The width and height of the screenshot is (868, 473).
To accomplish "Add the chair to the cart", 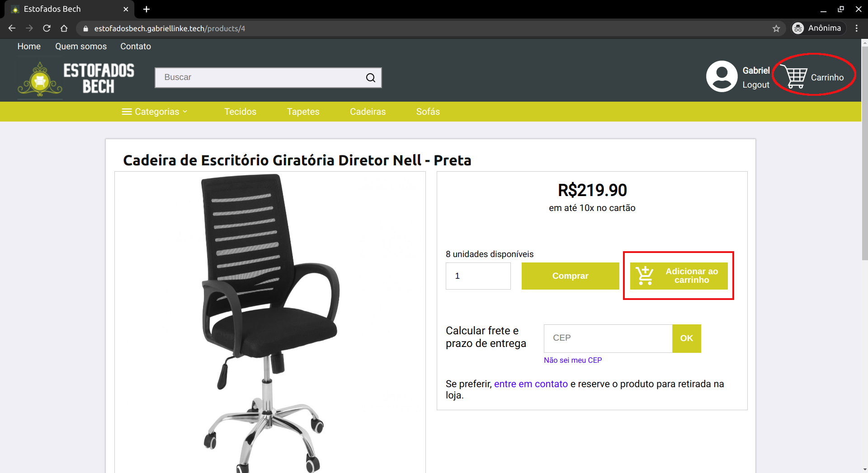I will [x=679, y=276].
